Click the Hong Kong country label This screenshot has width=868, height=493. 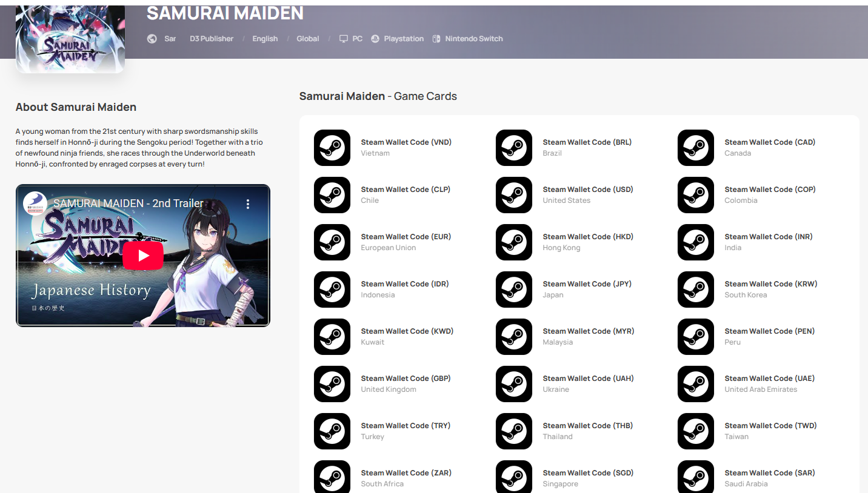pyautogui.click(x=561, y=248)
